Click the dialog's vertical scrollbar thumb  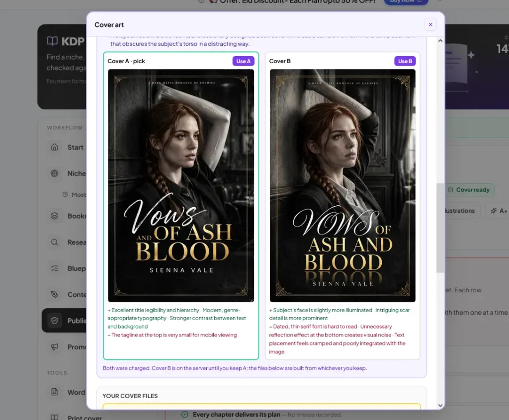coord(440,228)
